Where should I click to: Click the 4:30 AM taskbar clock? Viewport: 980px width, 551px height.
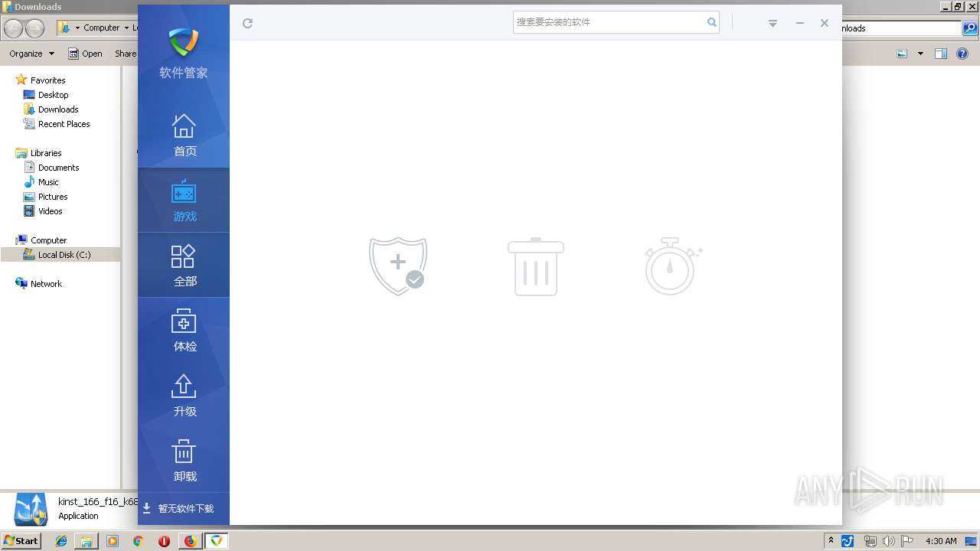click(x=941, y=541)
